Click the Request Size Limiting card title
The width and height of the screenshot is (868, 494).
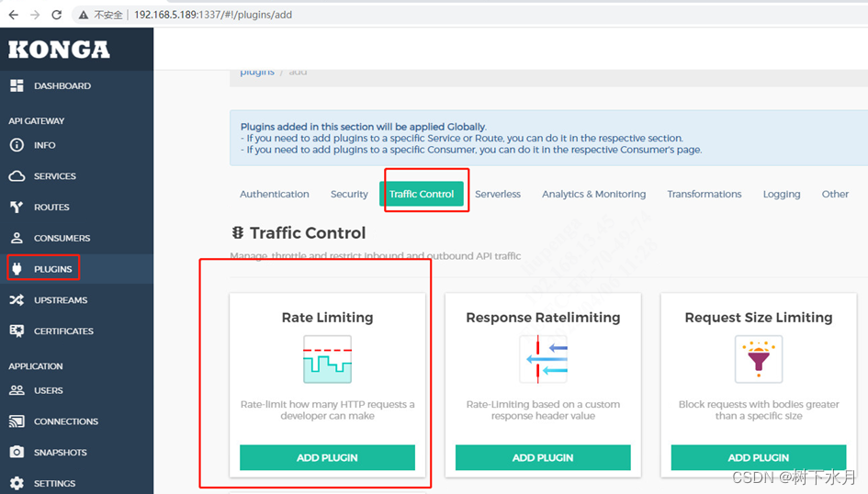coord(759,318)
